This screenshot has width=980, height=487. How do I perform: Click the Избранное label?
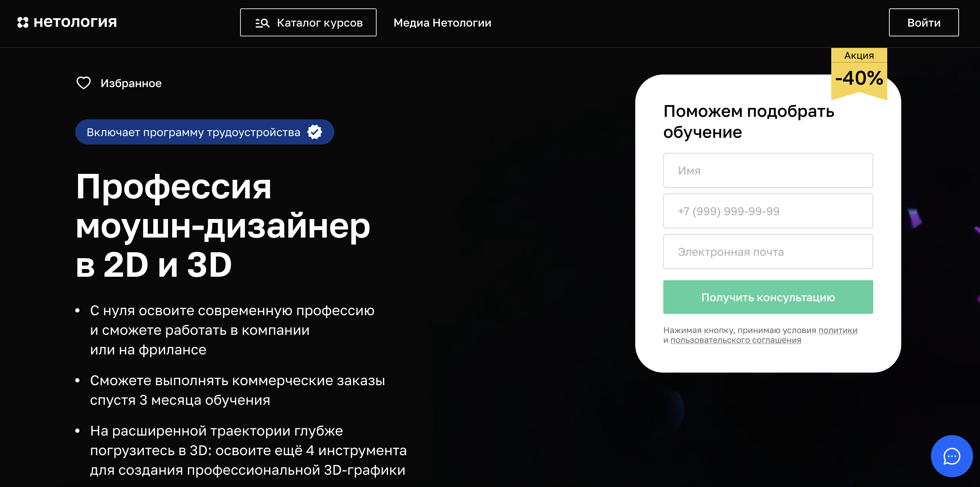(131, 83)
